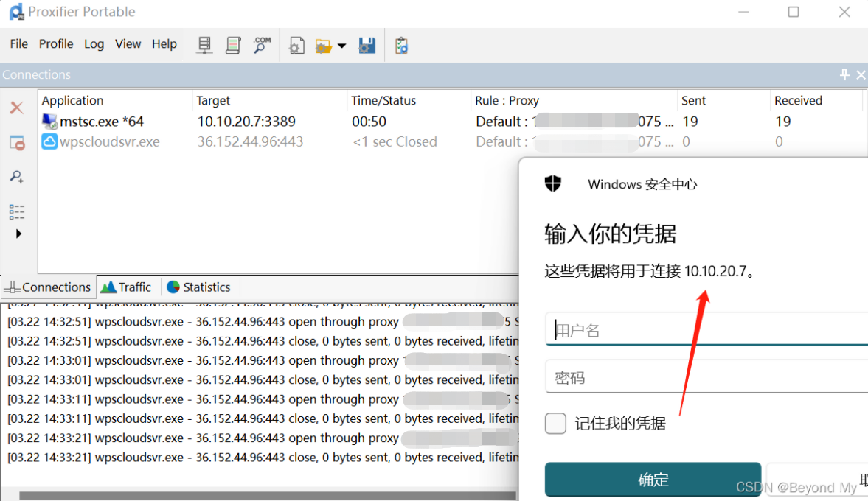The image size is (868, 501).
Task: Click target 10.10.20.7:3389 cell
Action: (246, 121)
